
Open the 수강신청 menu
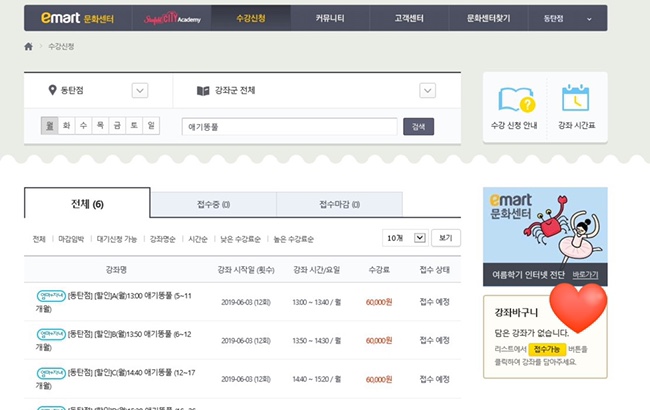(x=251, y=18)
